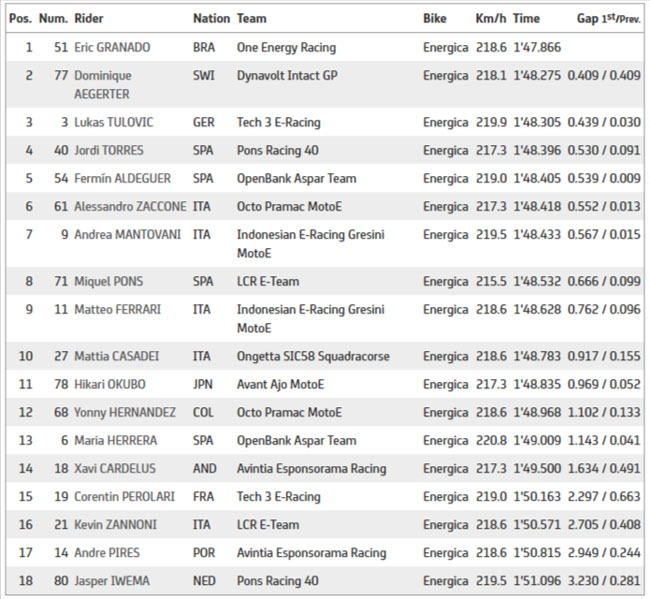Select rider name Matteo FERRARI
650x599 pixels.
click(x=118, y=310)
